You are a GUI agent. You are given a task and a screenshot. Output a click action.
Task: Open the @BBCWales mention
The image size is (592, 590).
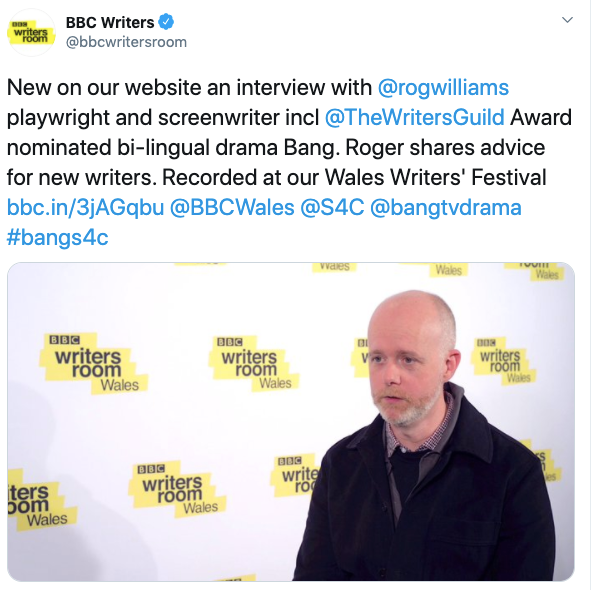[232, 208]
